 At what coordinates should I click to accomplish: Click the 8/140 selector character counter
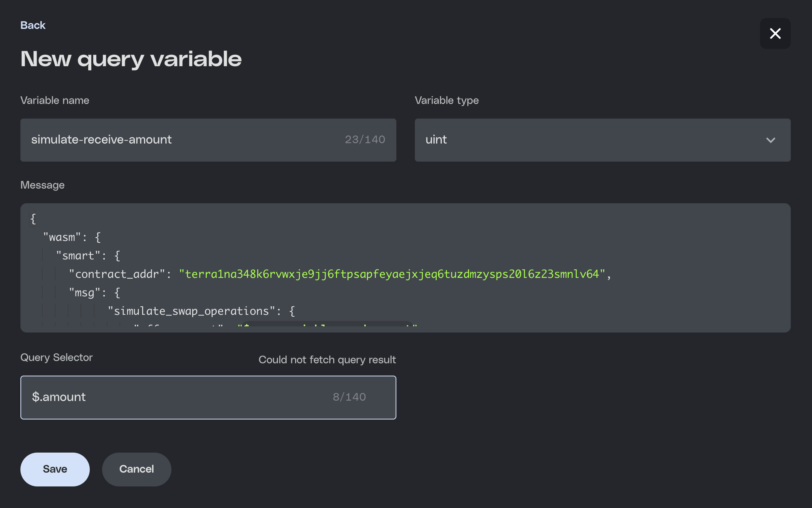(349, 397)
